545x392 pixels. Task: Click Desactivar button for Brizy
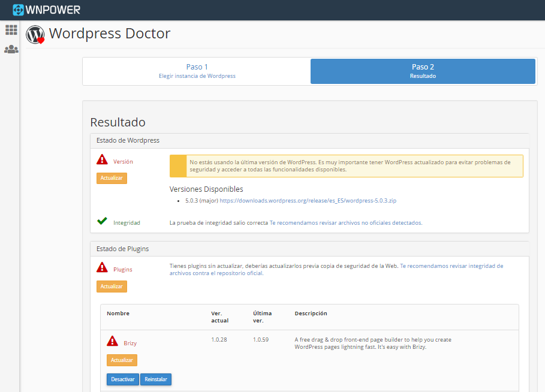(x=123, y=379)
